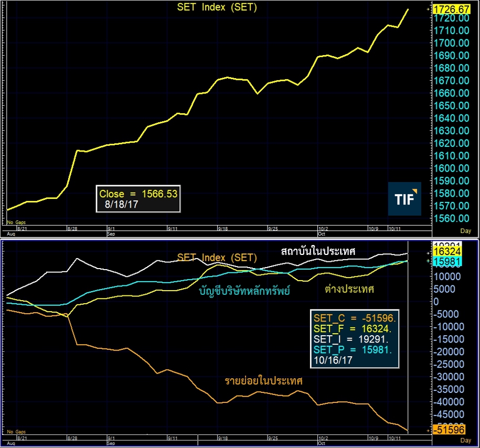Click the cyan 15981 value tag

pyautogui.click(x=447, y=261)
